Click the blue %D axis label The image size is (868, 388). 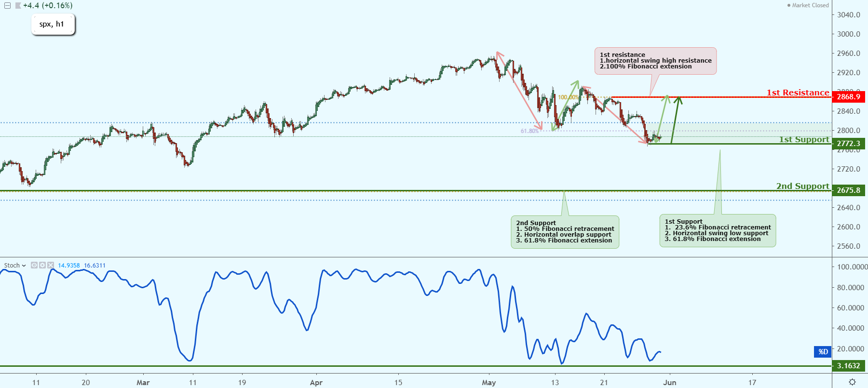pyautogui.click(x=823, y=352)
